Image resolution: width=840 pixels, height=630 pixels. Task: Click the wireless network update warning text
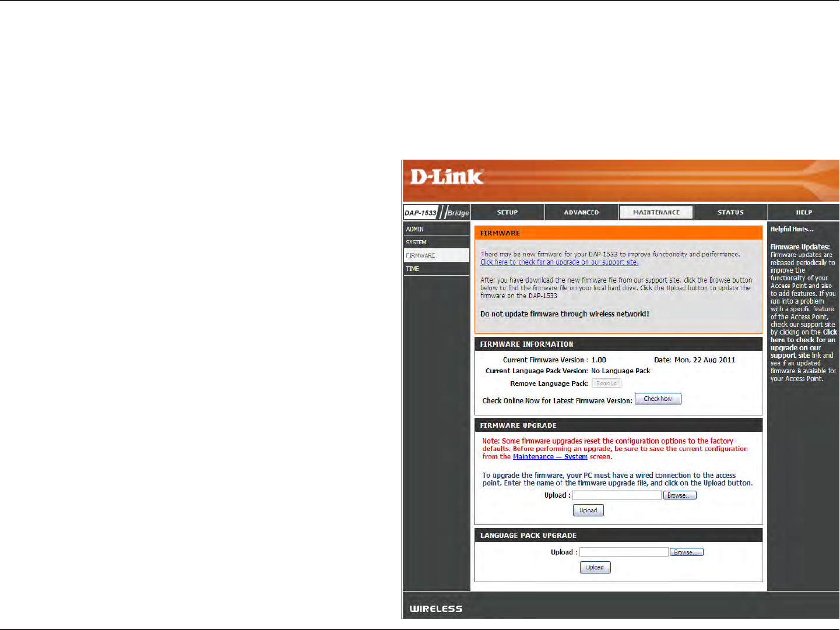coord(564,314)
